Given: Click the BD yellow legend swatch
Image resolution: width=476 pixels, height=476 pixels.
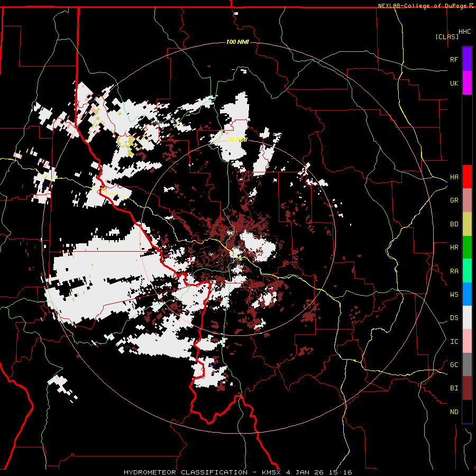Looking at the screenshot, I should tap(467, 224).
